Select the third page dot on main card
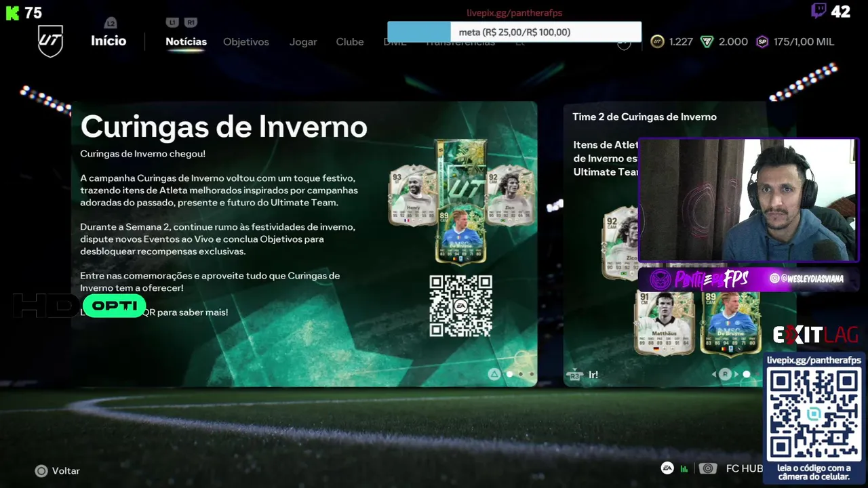This screenshot has height=488, width=868. point(532,374)
